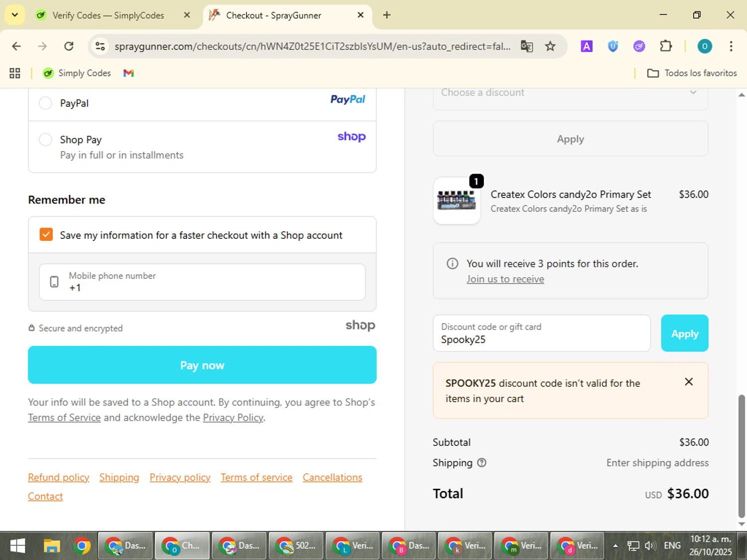
Task: Open the Cancellations link
Action: pyautogui.click(x=333, y=477)
